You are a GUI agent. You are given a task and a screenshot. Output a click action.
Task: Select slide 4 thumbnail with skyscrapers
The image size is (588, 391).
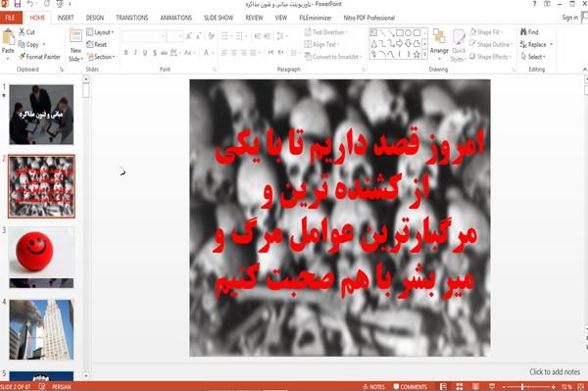pyautogui.click(x=41, y=329)
